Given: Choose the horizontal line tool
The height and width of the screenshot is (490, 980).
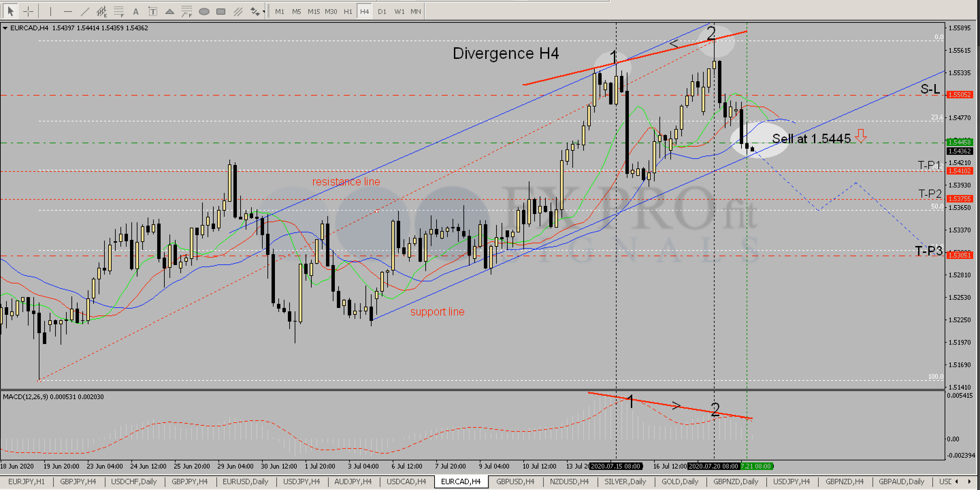Looking at the screenshot, I should (x=68, y=12).
